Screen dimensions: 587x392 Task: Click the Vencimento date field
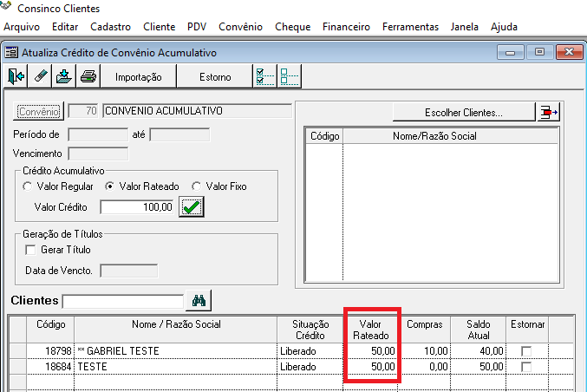(x=98, y=154)
